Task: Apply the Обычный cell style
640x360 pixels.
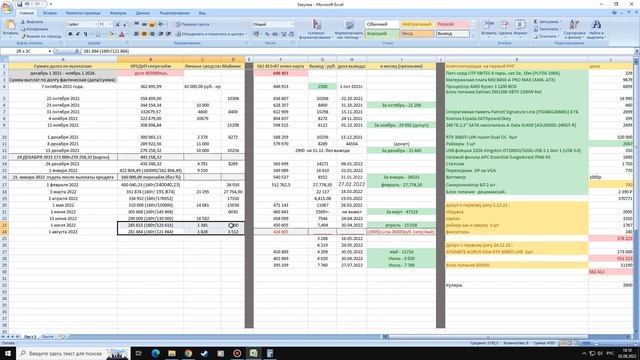Action: pos(381,24)
